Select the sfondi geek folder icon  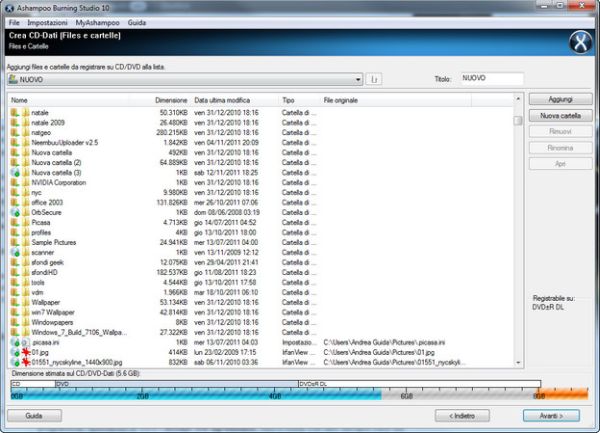[x=26, y=262]
